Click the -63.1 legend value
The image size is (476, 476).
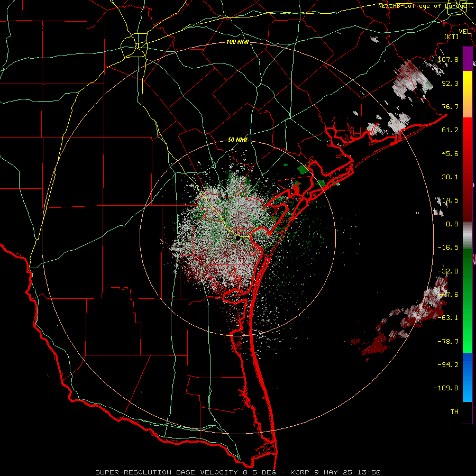pos(448,318)
